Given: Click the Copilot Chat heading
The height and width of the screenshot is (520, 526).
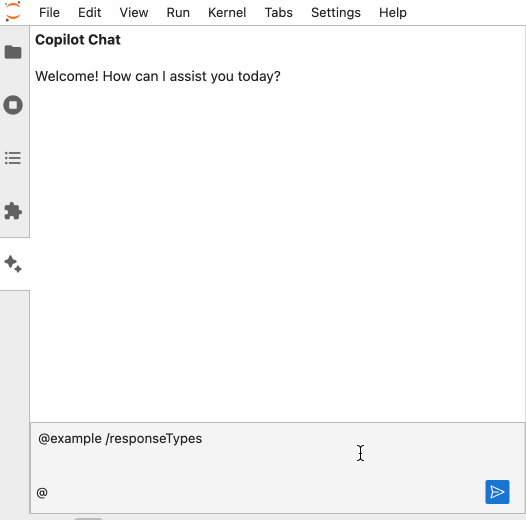Looking at the screenshot, I should click(78, 40).
